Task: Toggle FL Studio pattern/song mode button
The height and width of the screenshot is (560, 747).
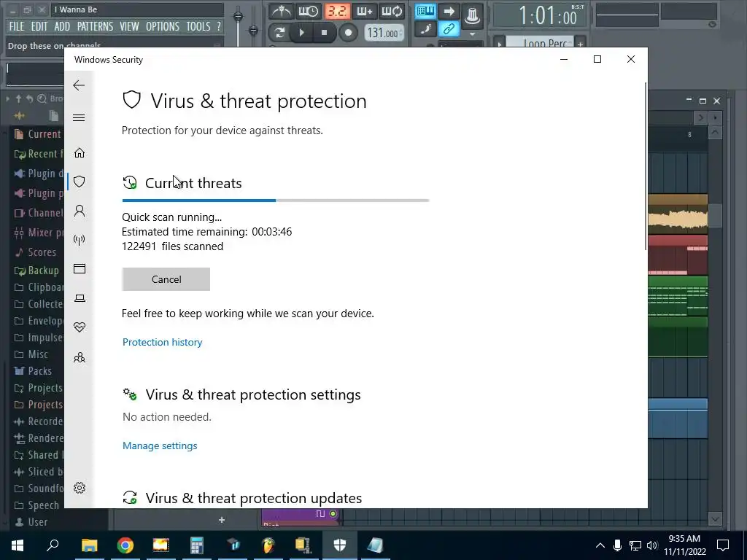Action: pos(279,32)
